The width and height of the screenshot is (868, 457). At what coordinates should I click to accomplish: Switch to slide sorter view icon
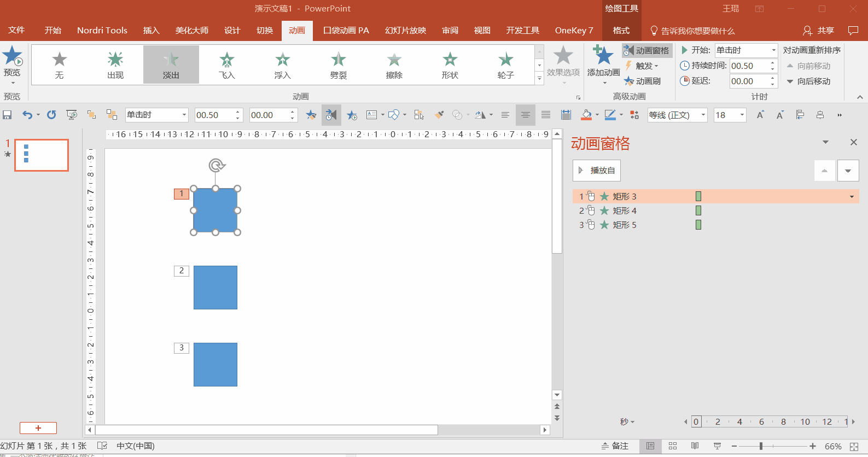pyautogui.click(x=673, y=446)
